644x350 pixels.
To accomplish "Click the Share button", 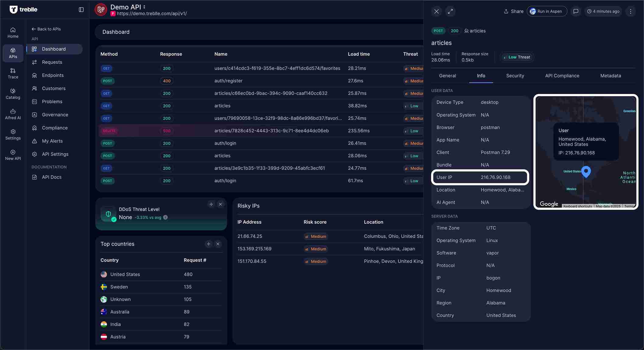I will (x=513, y=11).
